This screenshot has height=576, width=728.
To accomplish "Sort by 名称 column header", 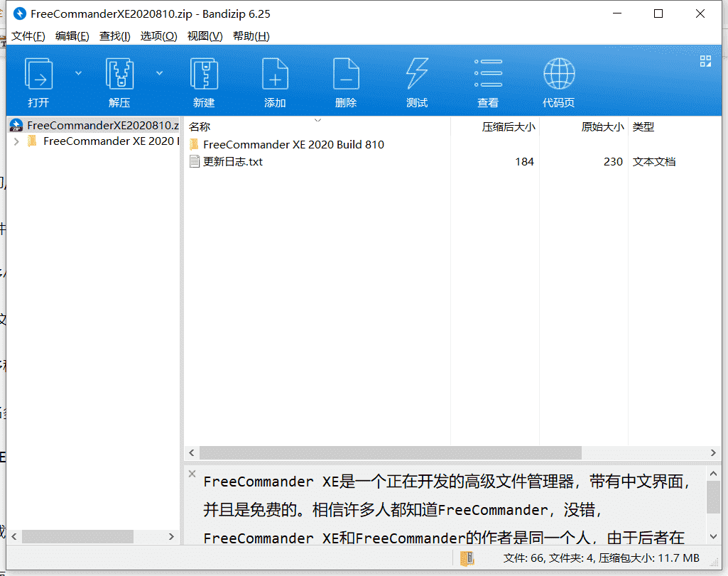I will point(200,126).
